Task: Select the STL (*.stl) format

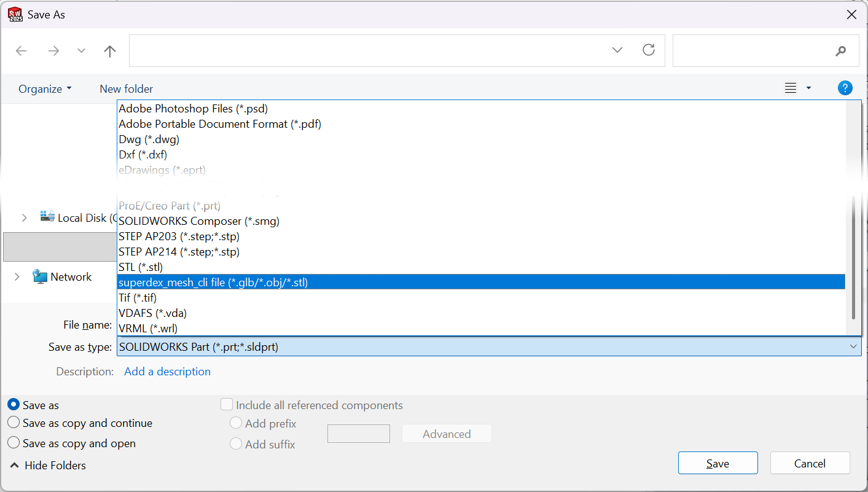Action: click(481, 267)
